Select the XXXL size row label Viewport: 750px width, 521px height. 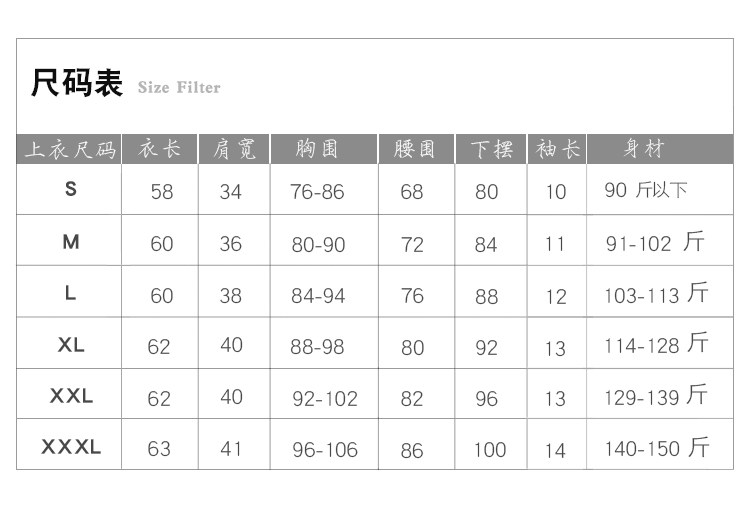coord(70,447)
